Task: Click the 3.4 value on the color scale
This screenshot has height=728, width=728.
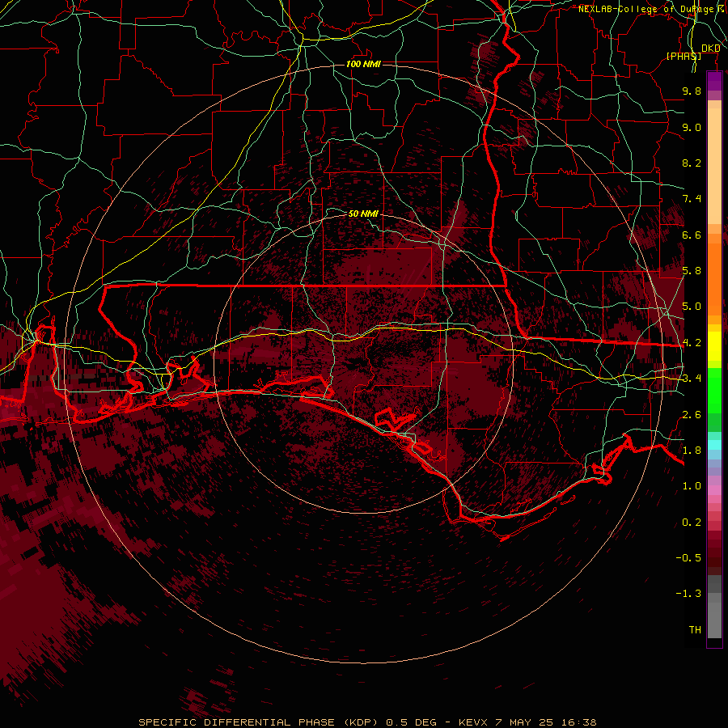Action: pos(692,379)
